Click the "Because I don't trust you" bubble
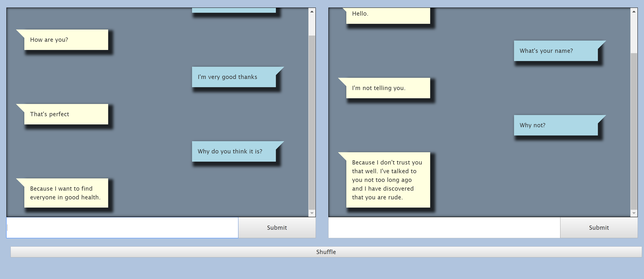Viewport: 644px width, 279px height. pos(388,180)
